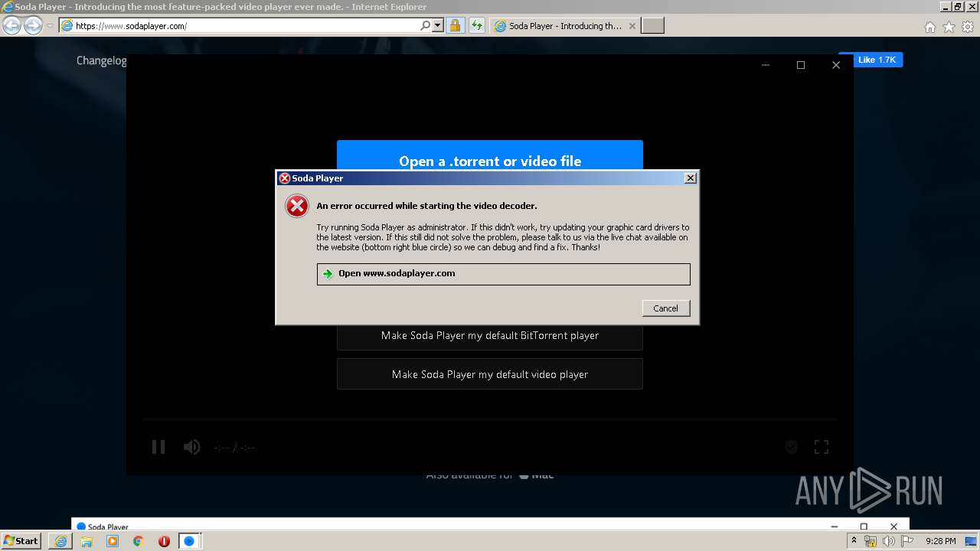Open recent pages dropdown arrow beside the forward button
980x551 pixels.
pos(50,26)
